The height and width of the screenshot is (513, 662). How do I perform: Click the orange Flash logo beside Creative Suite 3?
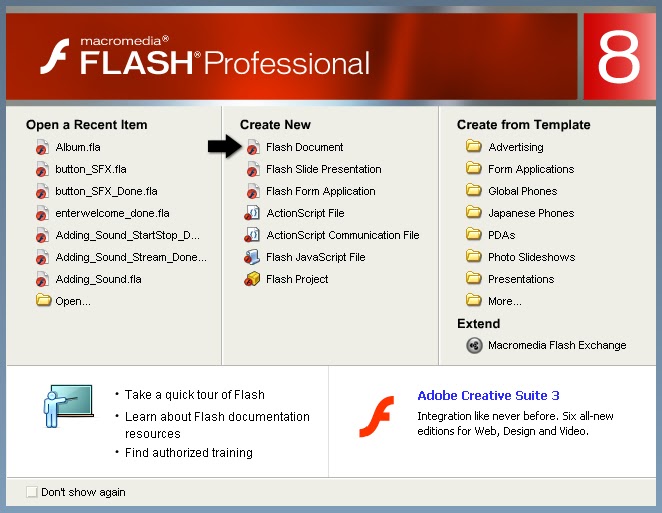point(377,417)
